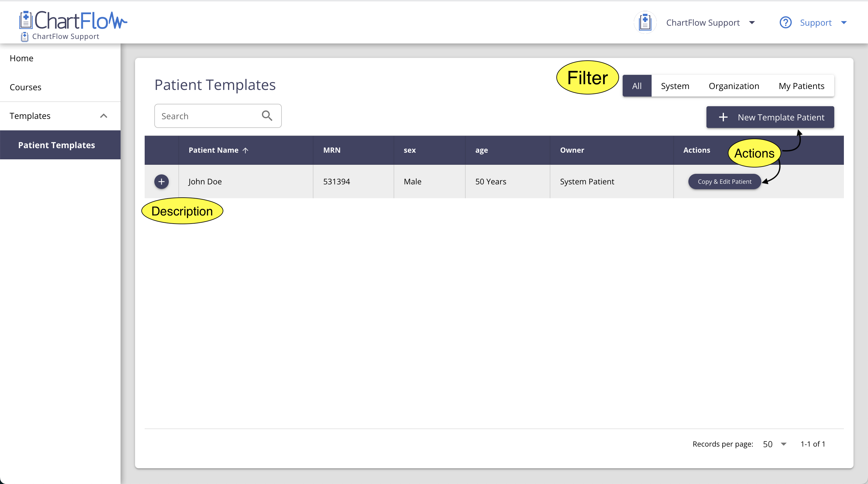Image resolution: width=868 pixels, height=484 pixels.
Task: Open the Courses page
Action: (x=26, y=87)
